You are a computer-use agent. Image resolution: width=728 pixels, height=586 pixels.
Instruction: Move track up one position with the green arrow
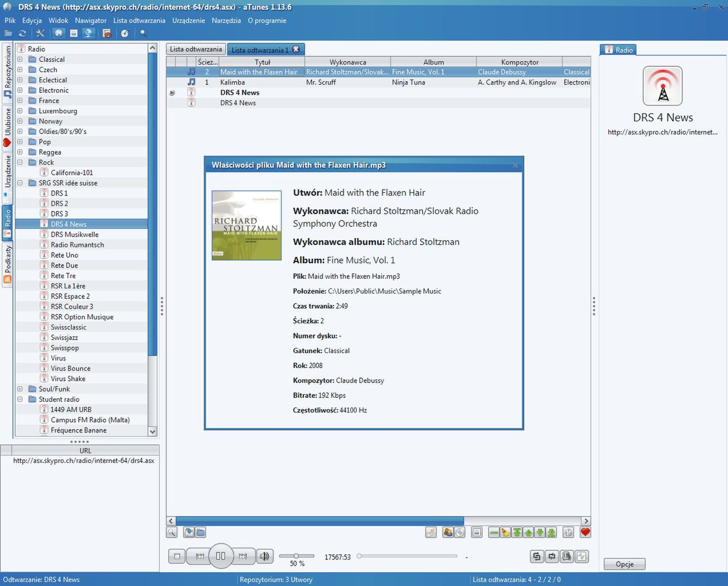[528, 533]
